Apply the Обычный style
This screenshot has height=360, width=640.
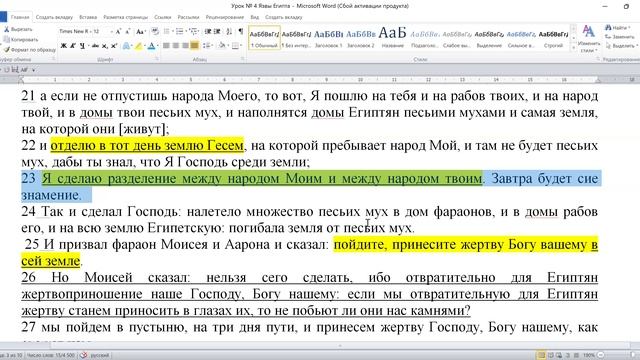(x=264, y=38)
